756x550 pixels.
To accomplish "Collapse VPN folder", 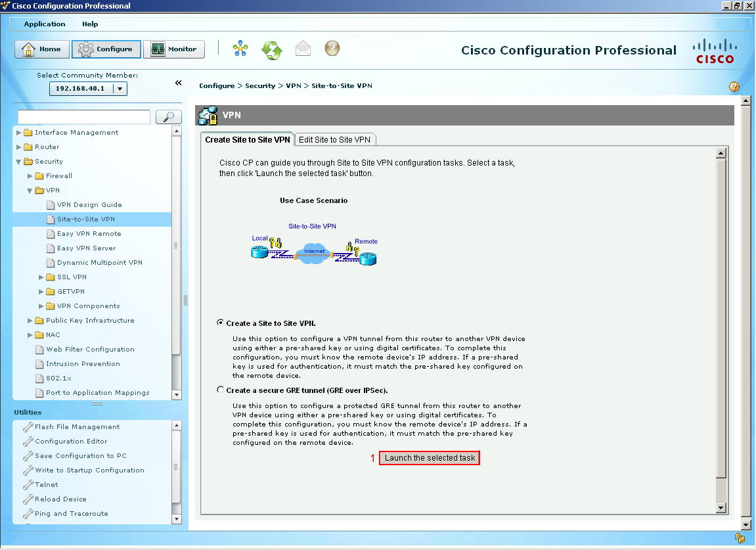I will (30, 191).
